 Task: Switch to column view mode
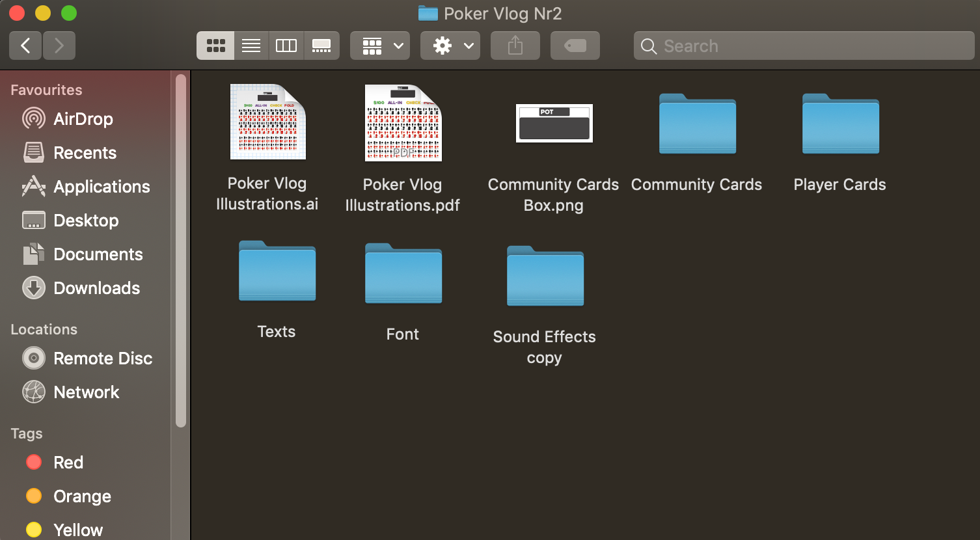pos(286,46)
